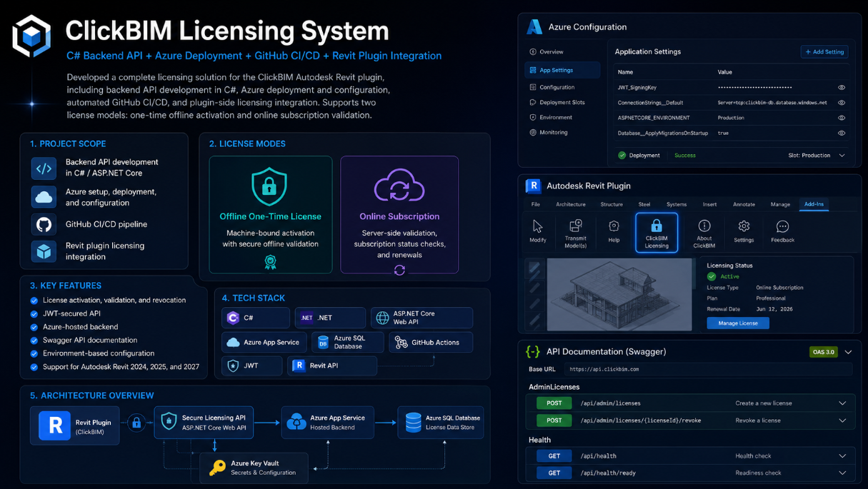The width and height of the screenshot is (868, 489).
Task: Click the GitHub Actions icon
Action: [401, 343]
